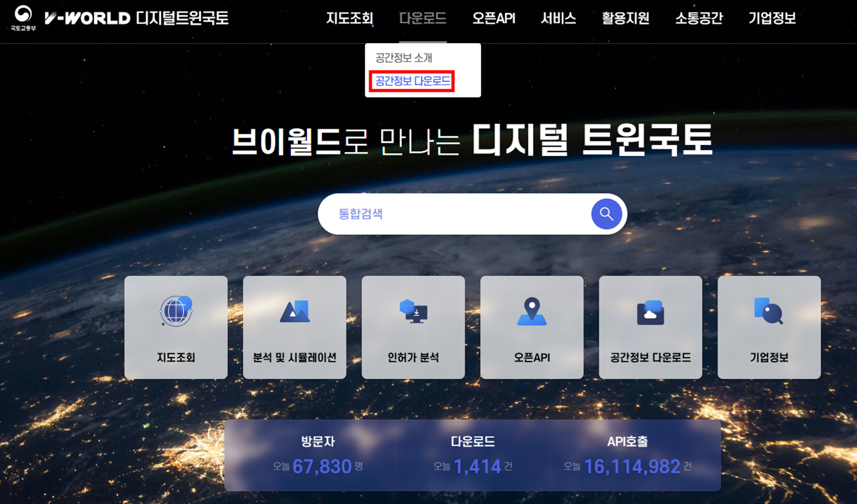
Task: Click the download count 1,414
Action: (x=477, y=466)
